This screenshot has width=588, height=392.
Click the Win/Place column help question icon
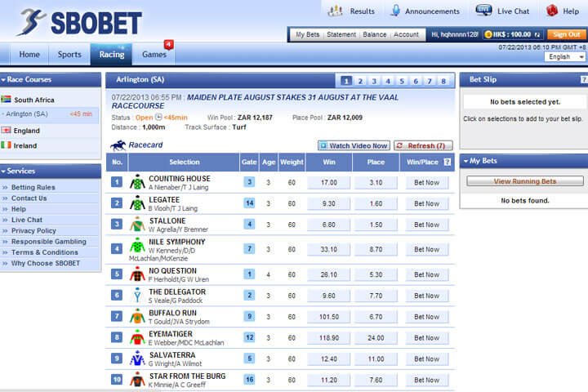coord(447,162)
